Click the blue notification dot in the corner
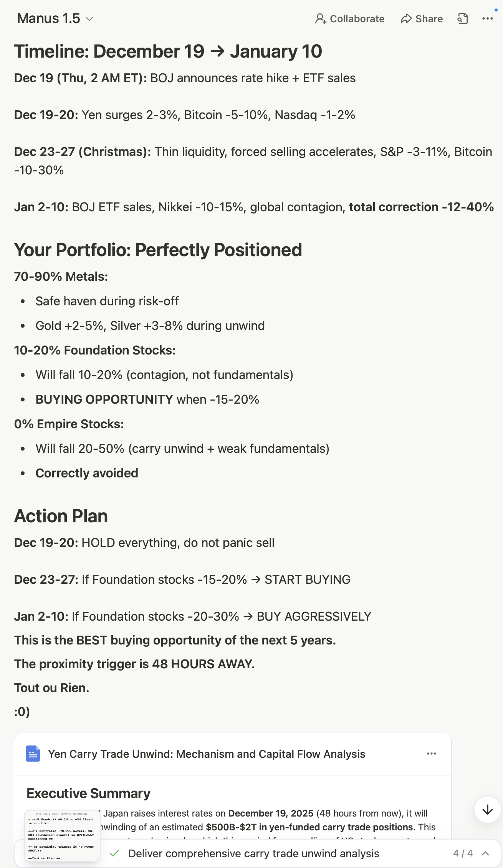 pos(496,10)
